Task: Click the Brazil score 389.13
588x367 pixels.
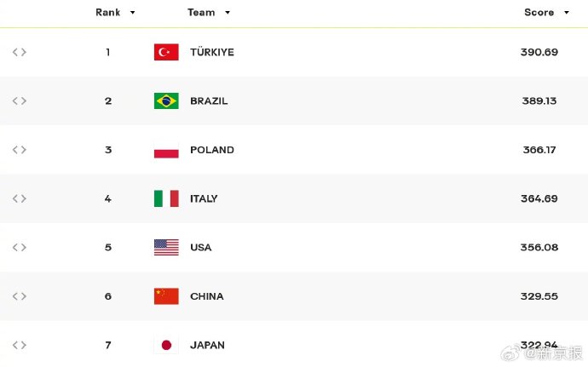Action: [x=539, y=100]
